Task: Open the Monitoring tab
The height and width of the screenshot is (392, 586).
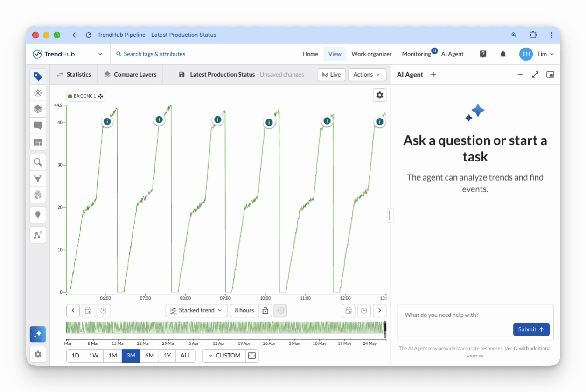Action: 417,54
